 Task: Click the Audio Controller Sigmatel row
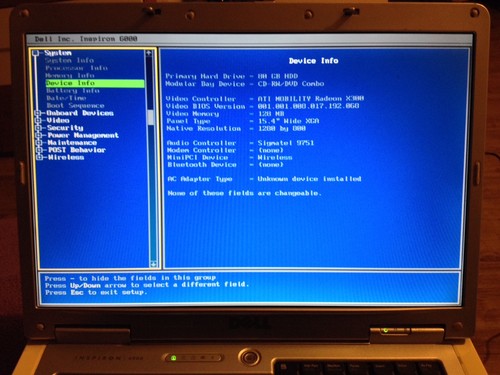click(240, 143)
